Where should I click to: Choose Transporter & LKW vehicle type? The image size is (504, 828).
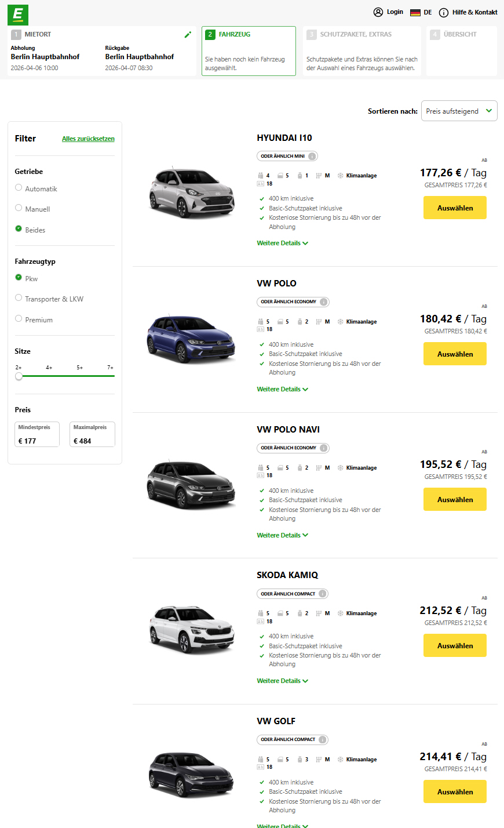19,298
